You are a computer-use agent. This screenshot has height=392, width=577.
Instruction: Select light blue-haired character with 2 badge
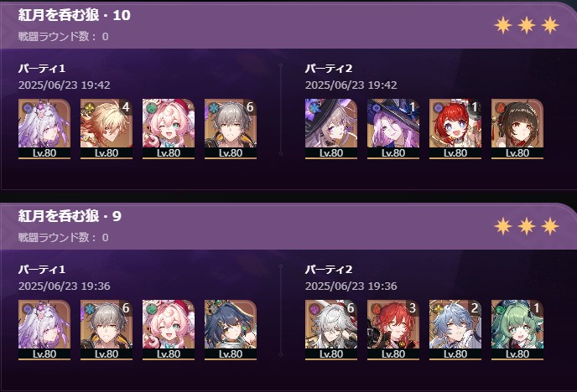pyautogui.click(x=455, y=329)
